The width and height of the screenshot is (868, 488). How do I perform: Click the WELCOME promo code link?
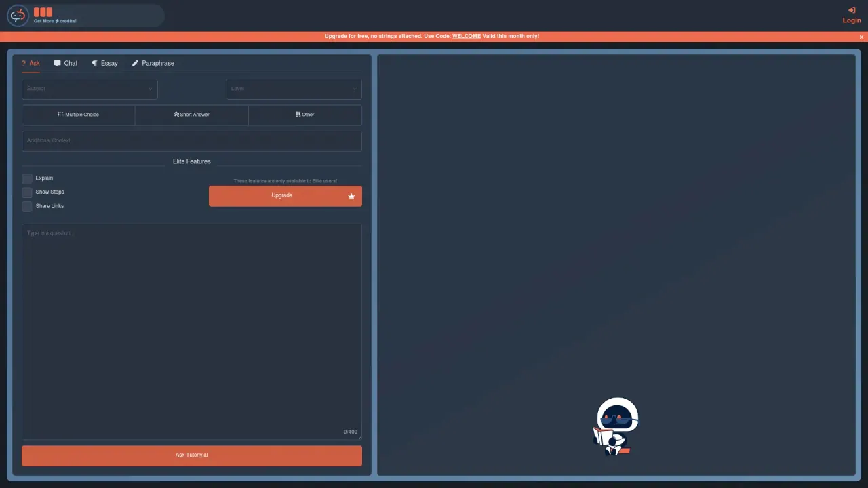click(x=467, y=37)
